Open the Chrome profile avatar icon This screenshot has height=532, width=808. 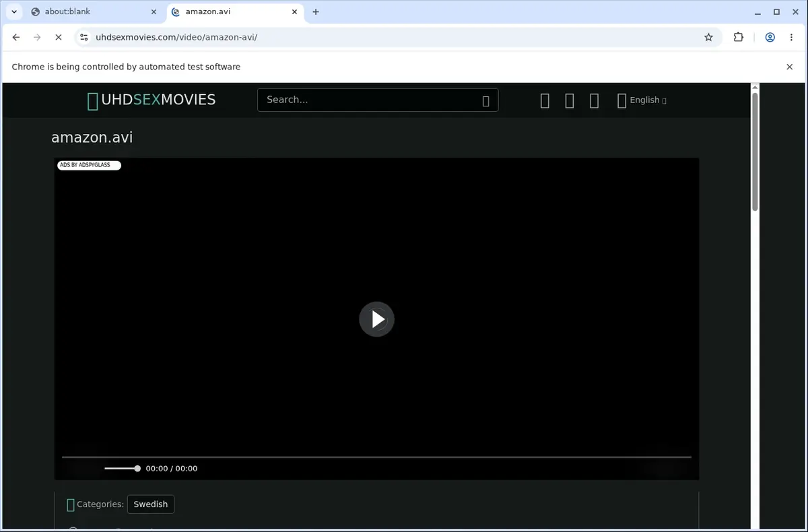[x=770, y=37]
